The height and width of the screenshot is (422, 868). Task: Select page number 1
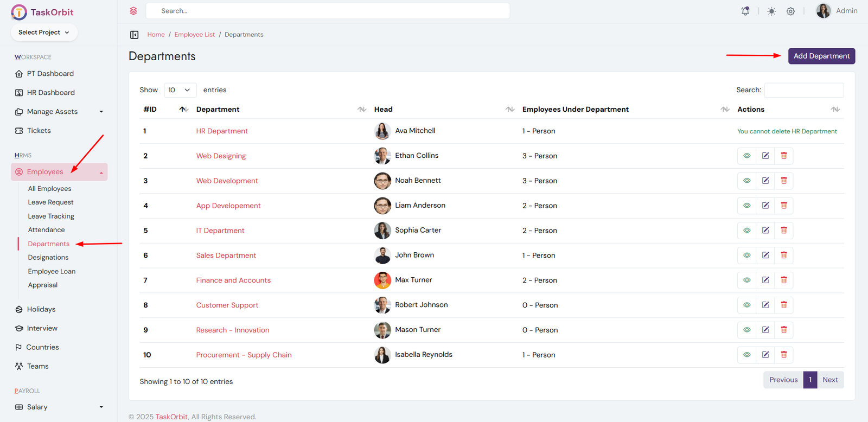pyautogui.click(x=810, y=380)
